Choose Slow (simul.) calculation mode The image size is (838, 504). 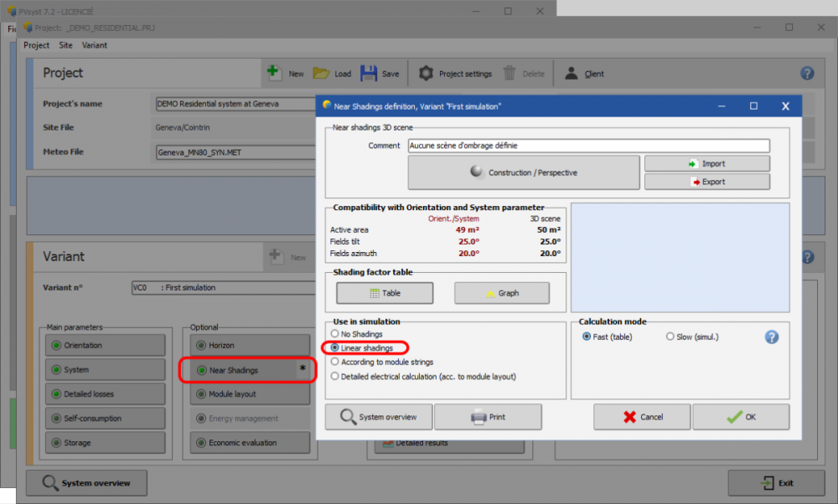click(670, 337)
